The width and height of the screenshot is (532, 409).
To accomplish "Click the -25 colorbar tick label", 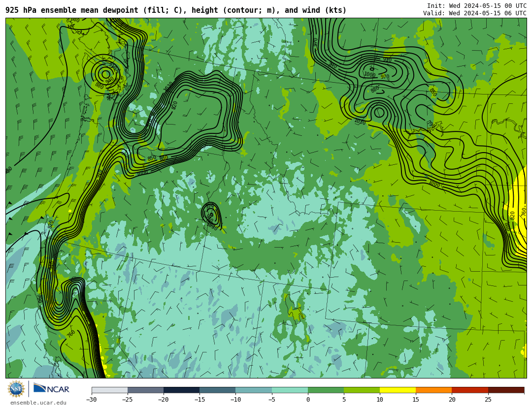I will pos(127,400).
